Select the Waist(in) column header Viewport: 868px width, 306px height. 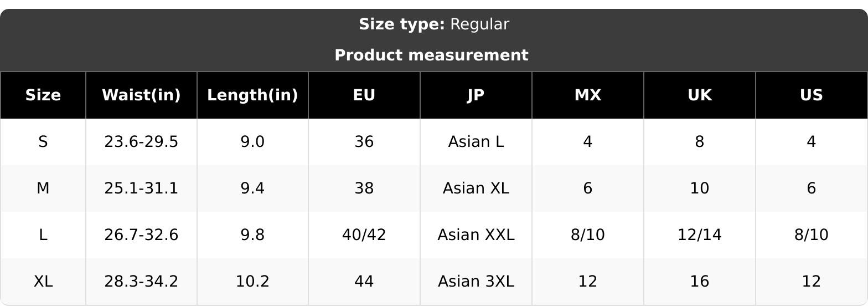click(141, 95)
